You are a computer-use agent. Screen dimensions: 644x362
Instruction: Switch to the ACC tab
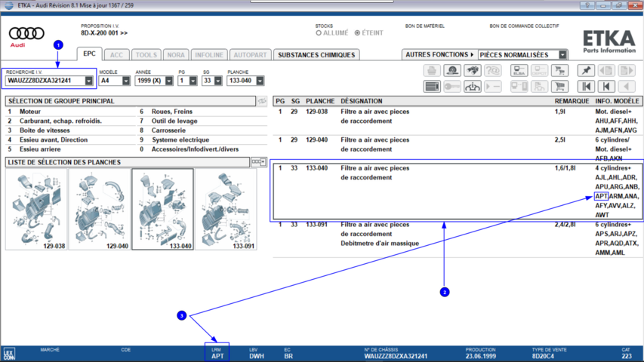click(x=116, y=55)
